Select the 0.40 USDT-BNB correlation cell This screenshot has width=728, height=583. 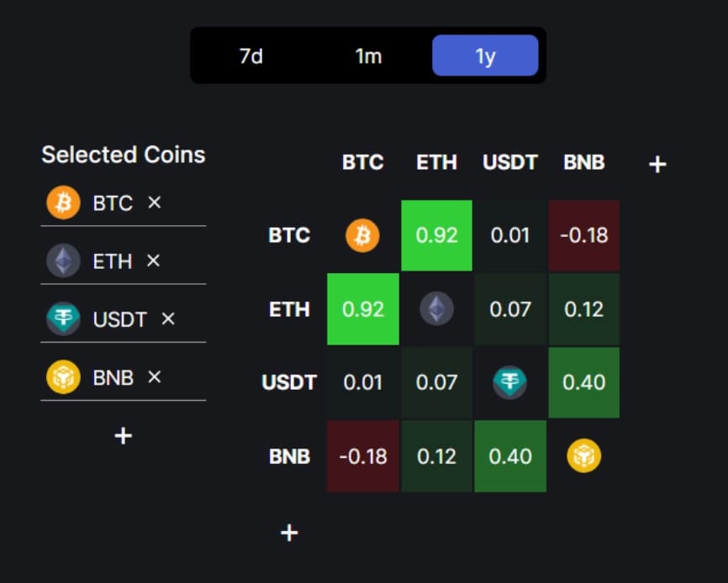point(584,383)
